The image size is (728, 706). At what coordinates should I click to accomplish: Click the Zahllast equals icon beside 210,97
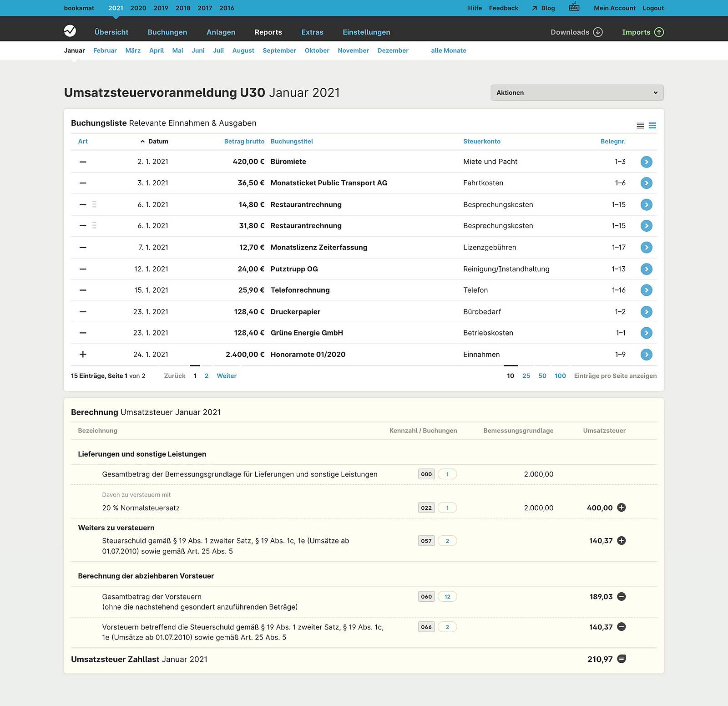tap(622, 659)
